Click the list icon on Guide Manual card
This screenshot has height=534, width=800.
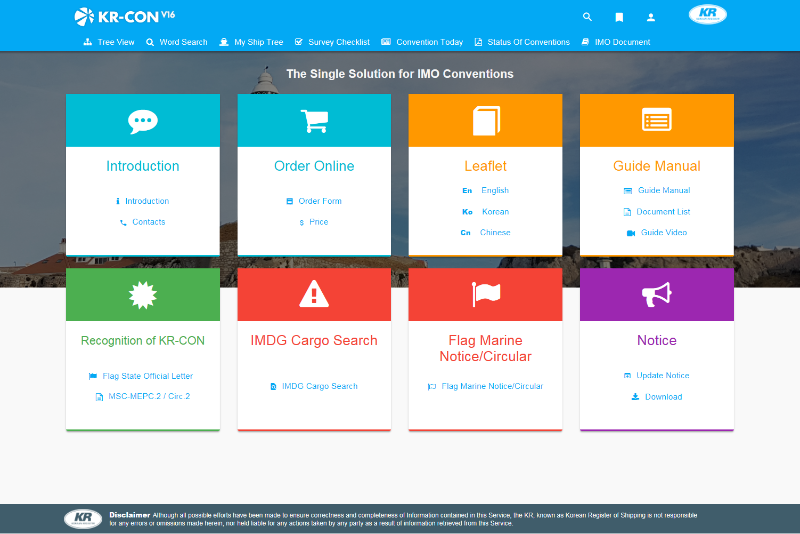click(x=657, y=120)
